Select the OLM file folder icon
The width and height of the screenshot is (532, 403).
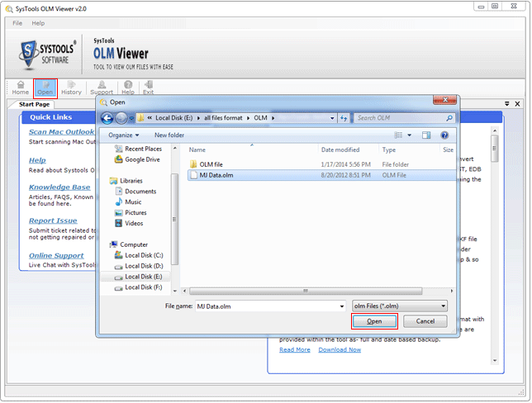coord(193,164)
